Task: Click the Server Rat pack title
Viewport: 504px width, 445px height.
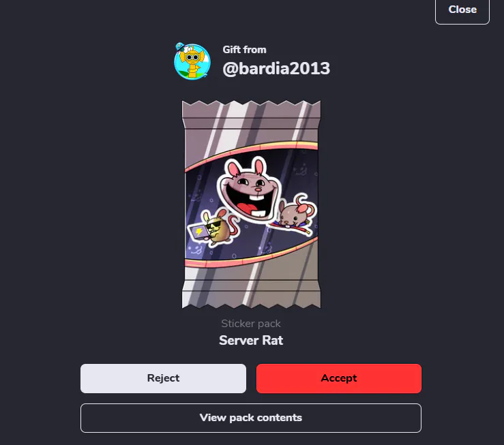Action: coord(251,340)
